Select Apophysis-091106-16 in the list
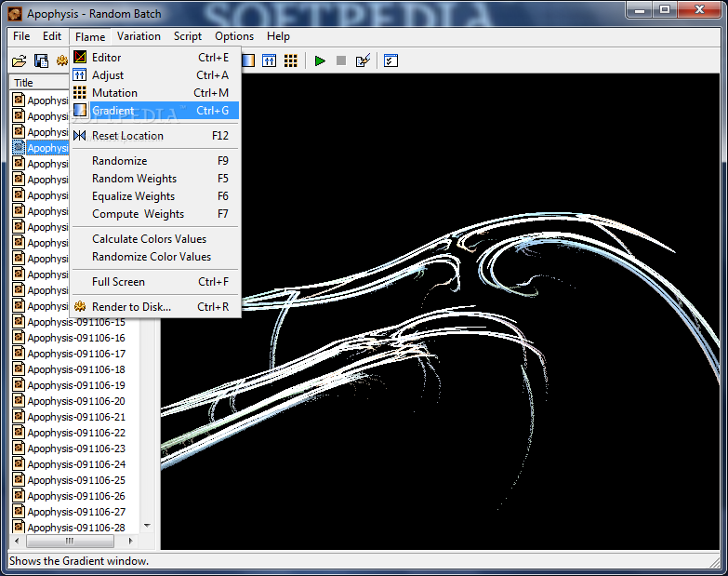The height and width of the screenshot is (576, 728). 76,338
